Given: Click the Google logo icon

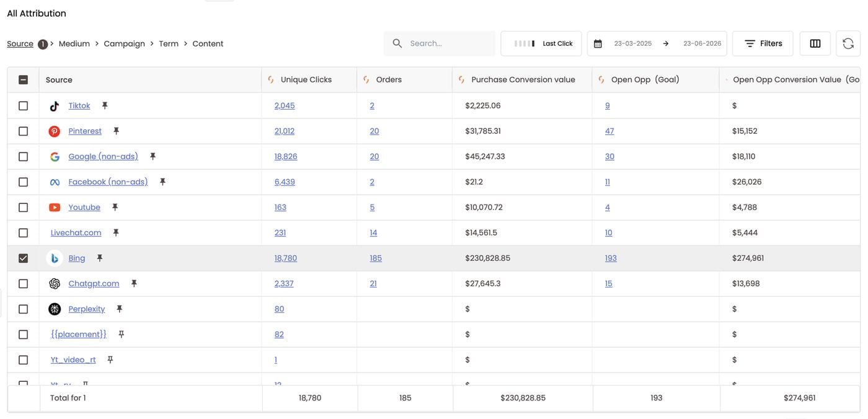Looking at the screenshot, I should click(x=55, y=157).
